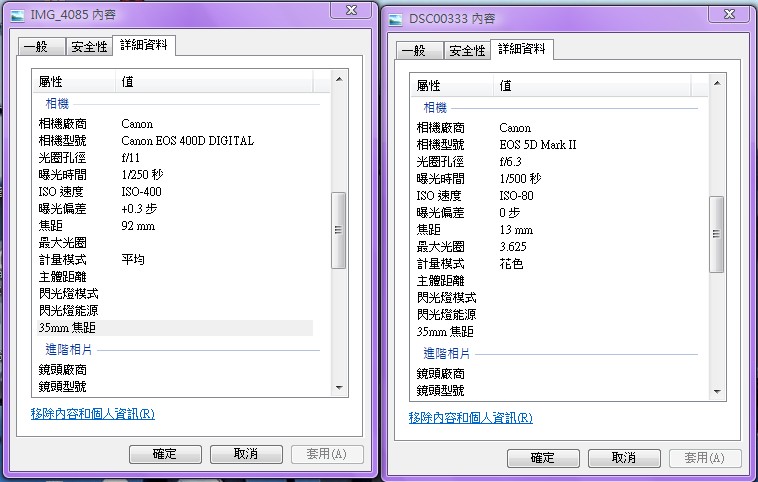Confirm with 確定 in DSC00333 dialog
758x482 pixels.
(x=543, y=458)
